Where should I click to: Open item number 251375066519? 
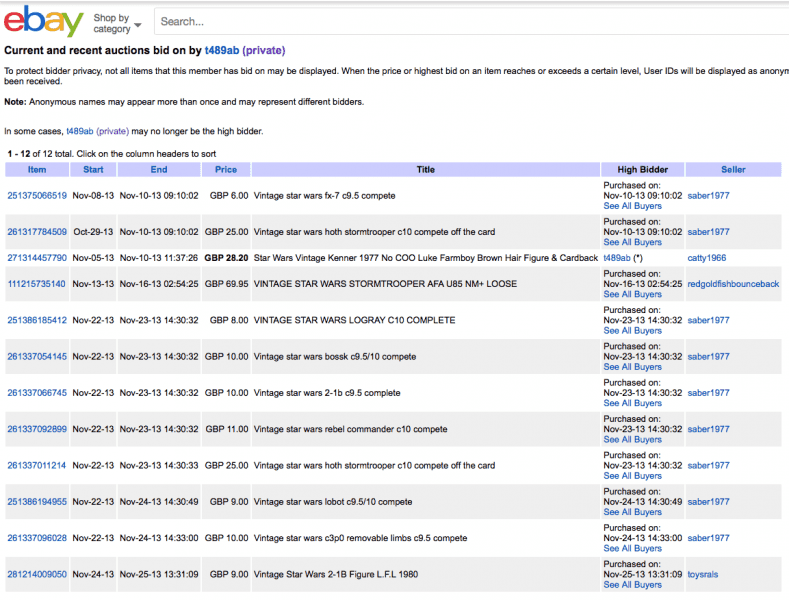pyautogui.click(x=37, y=196)
